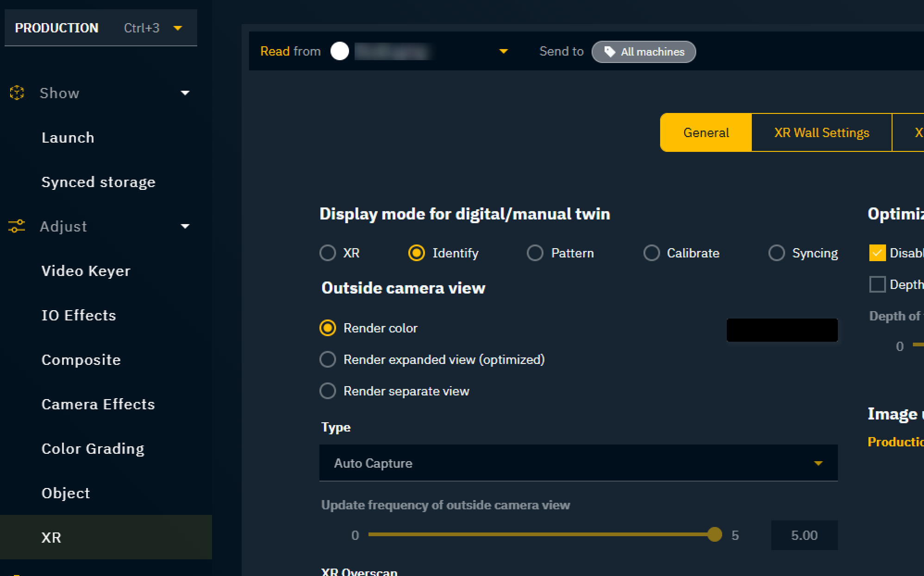Open the Video Keyer menu item

click(86, 271)
